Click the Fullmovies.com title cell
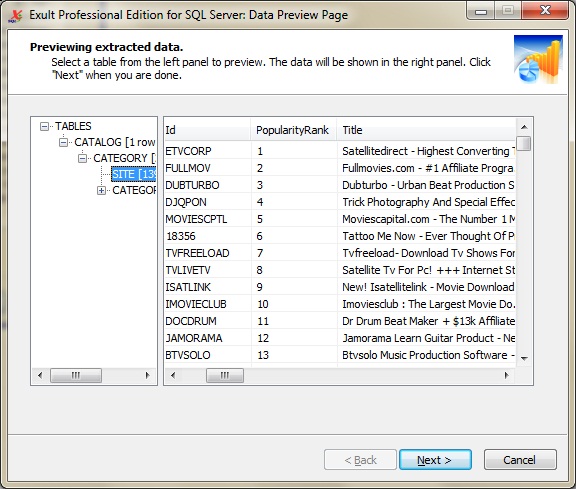 (x=426, y=168)
